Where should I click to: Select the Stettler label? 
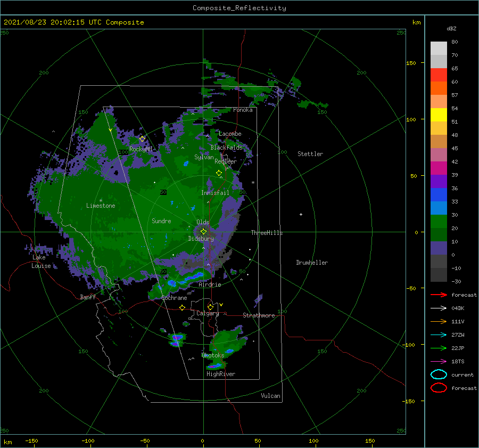pyautogui.click(x=310, y=154)
